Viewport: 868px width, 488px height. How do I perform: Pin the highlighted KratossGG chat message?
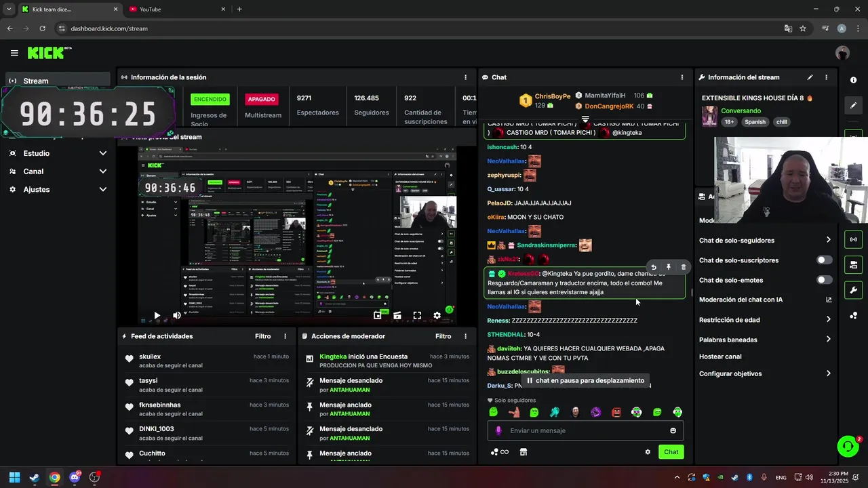click(669, 267)
